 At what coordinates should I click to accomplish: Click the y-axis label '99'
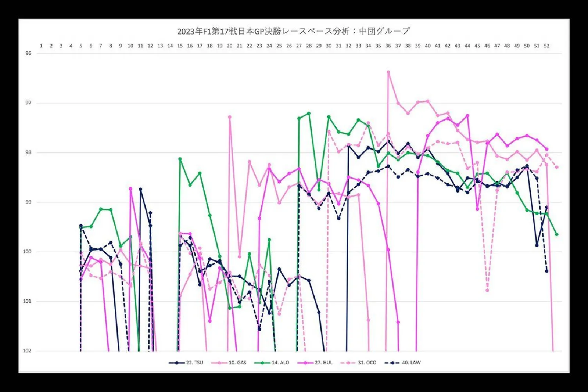tap(28, 202)
